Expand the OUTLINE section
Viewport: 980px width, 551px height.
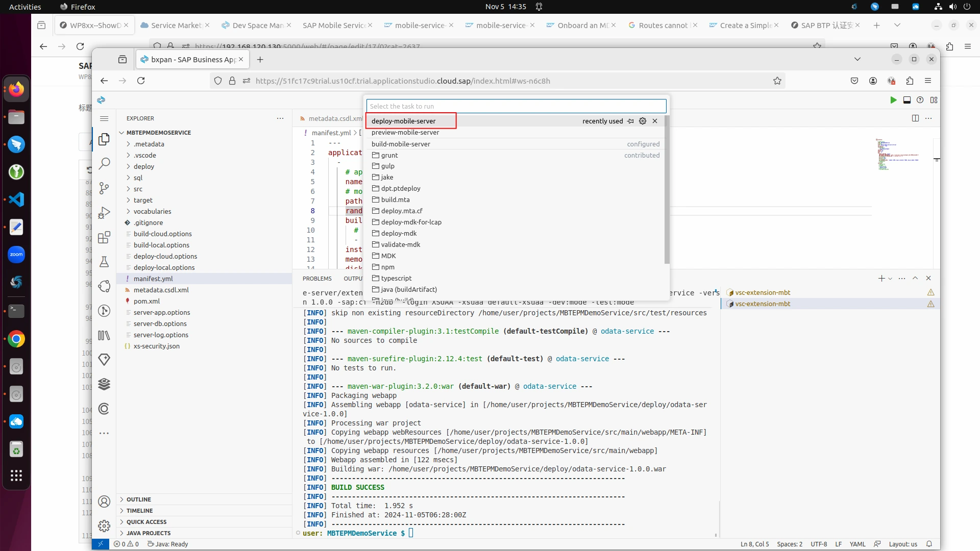pos(204,499)
